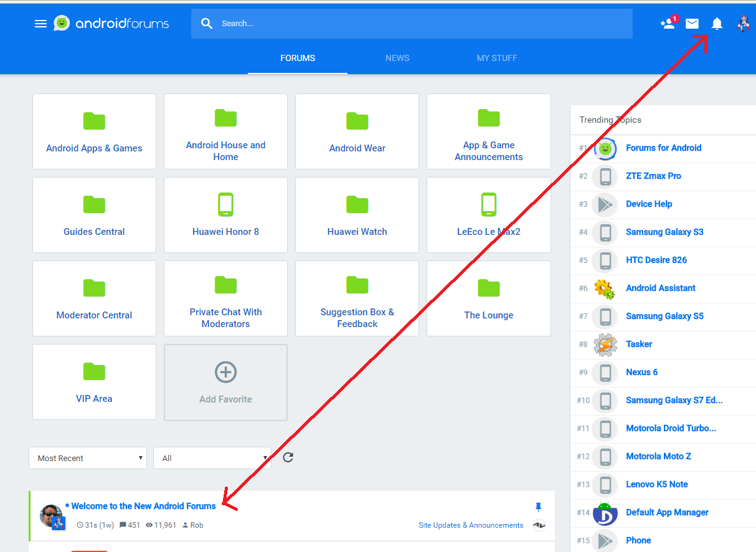Click the notifications bell icon
Viewport: 756px width, 552px height.
[717, 24]
